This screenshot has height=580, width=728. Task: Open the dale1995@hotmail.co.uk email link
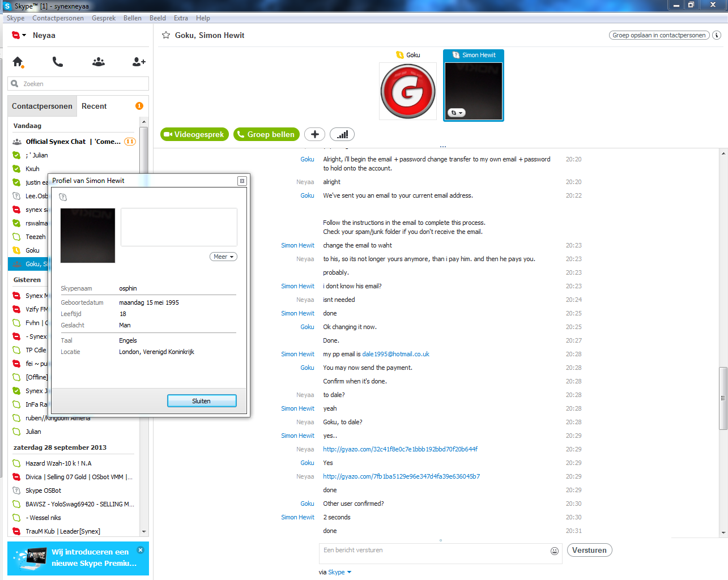tap(395, 354)
